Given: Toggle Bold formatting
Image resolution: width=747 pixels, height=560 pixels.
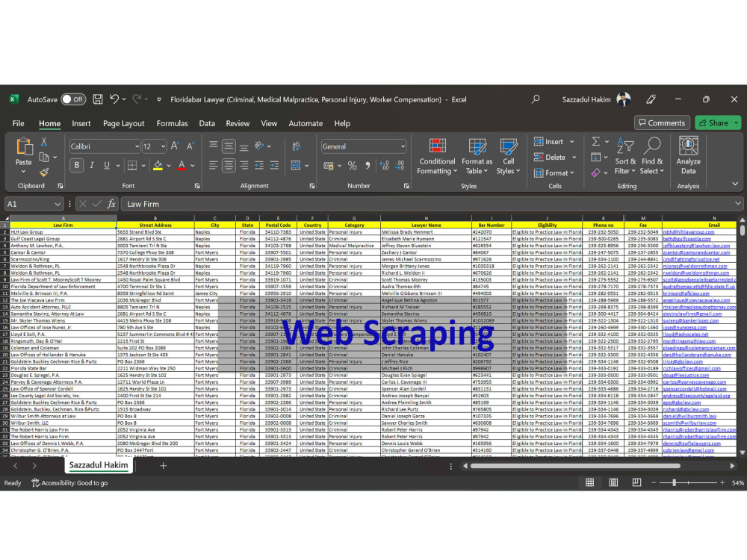Looking at the screenshot, I should point(76,165).
